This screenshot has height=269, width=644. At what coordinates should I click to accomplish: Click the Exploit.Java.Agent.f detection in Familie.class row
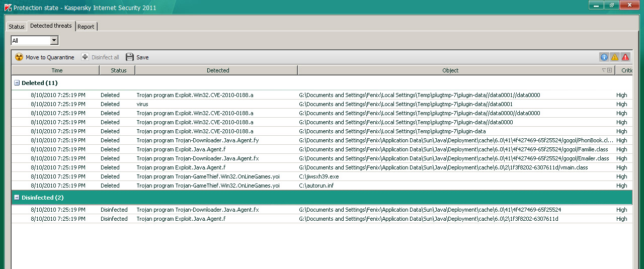[x=181, y=149]
